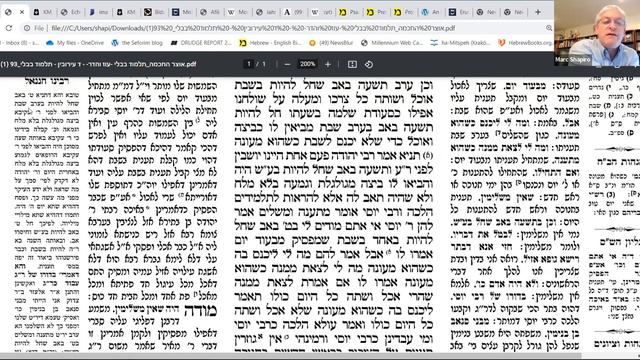Rotate the PDF with the rotate icon

(369, 64)
